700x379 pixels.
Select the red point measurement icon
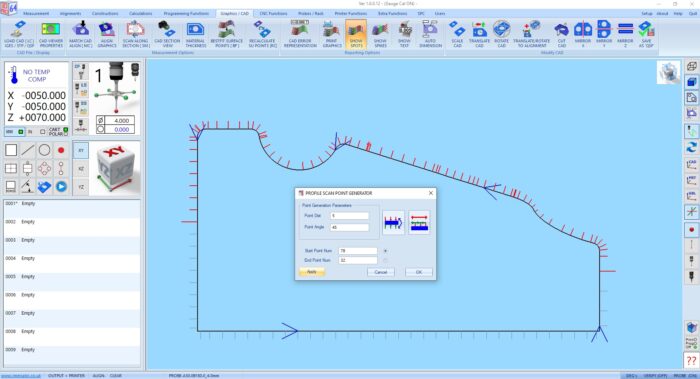[x=61, y=150]
